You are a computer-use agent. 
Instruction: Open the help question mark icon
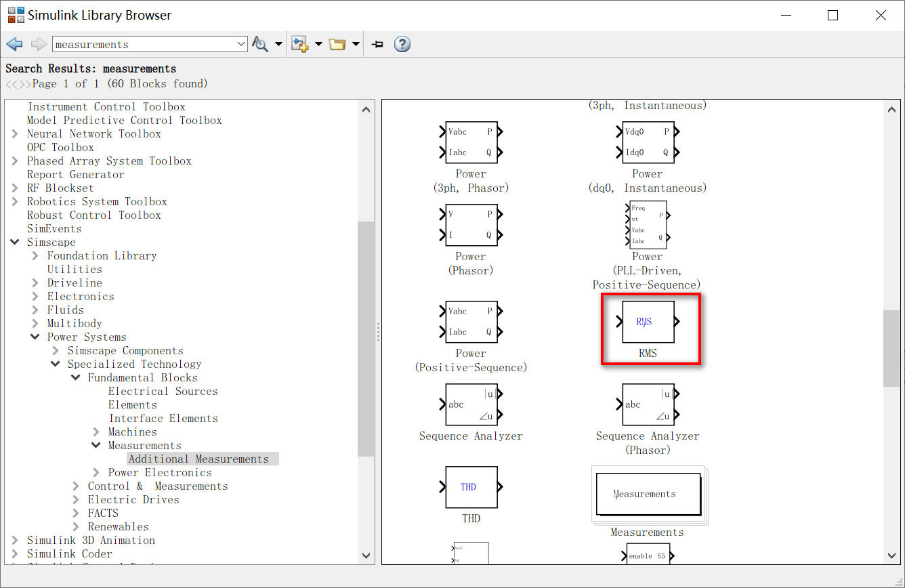point(402,43)
